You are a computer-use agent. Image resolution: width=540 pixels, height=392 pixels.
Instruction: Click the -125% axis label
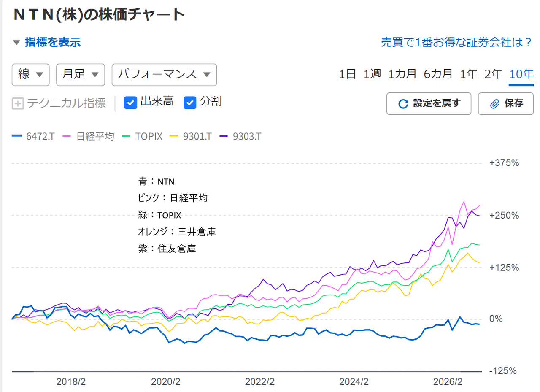503,371
